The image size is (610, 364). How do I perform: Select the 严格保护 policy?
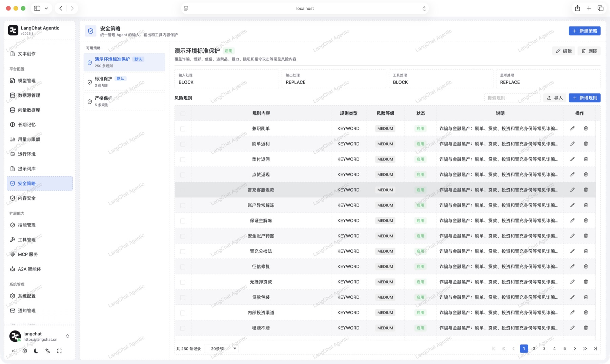point(124,101)
